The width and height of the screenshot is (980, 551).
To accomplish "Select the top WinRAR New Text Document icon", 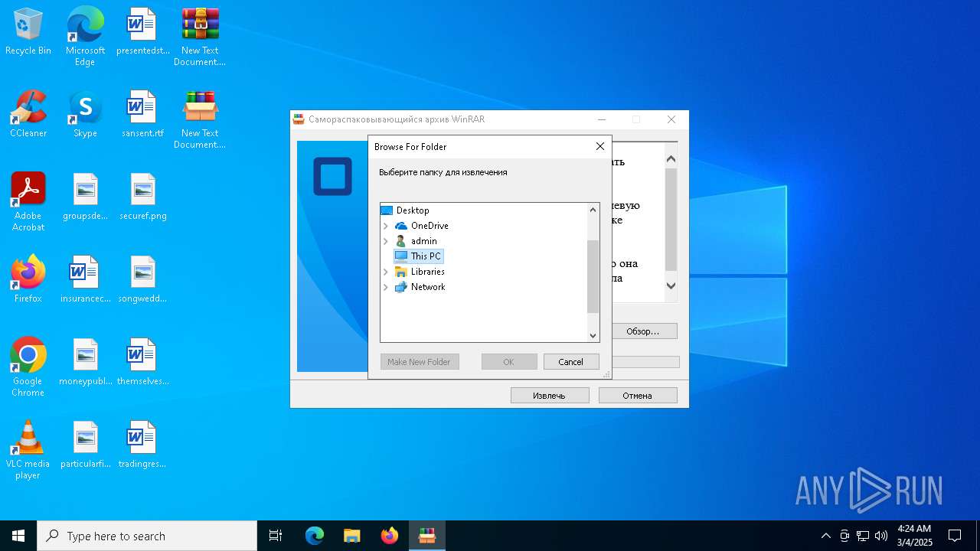I will tap(200, 37).
